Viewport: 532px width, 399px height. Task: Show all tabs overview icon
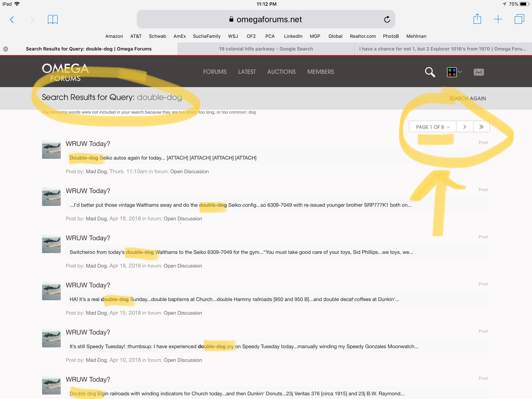(519, 19)
